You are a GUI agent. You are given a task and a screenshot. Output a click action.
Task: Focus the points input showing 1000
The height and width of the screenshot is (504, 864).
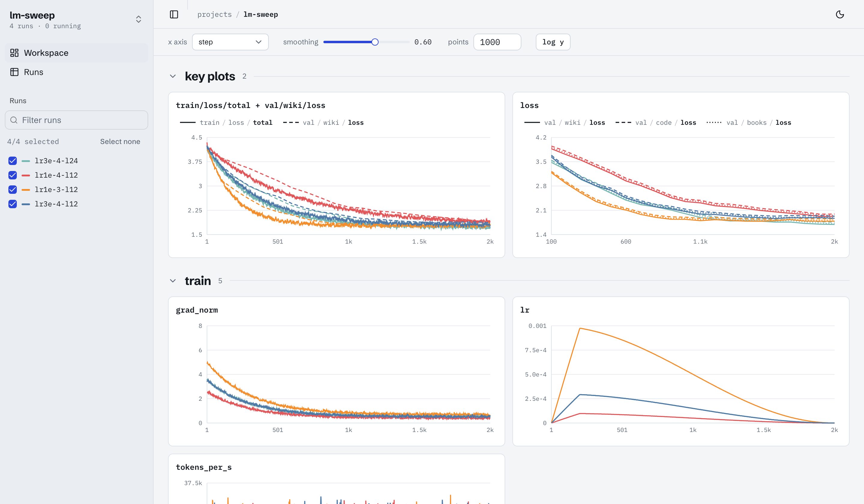point(497,42)
